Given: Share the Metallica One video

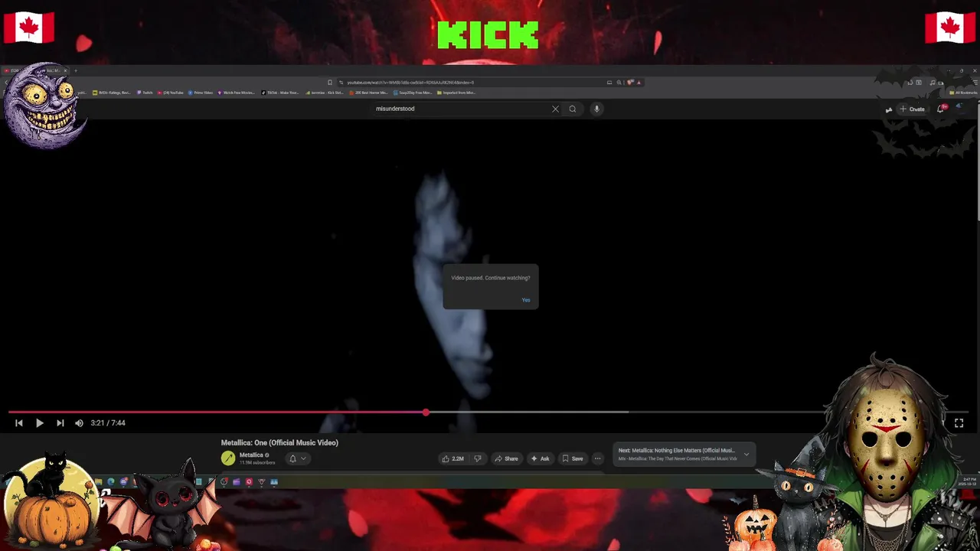Looking at the screenshot, I should tap(506, 458).
